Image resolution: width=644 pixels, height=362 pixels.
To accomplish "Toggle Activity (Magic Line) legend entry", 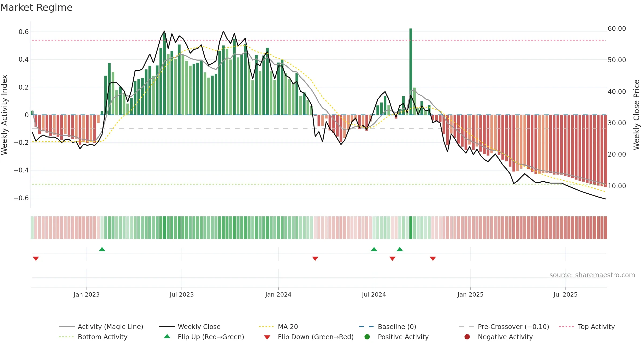I will click(101, 327).
